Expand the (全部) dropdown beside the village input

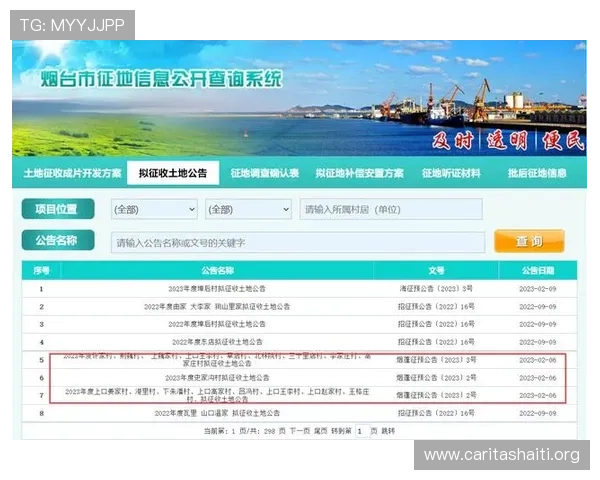pyautogui.click(x=248, y=209)
